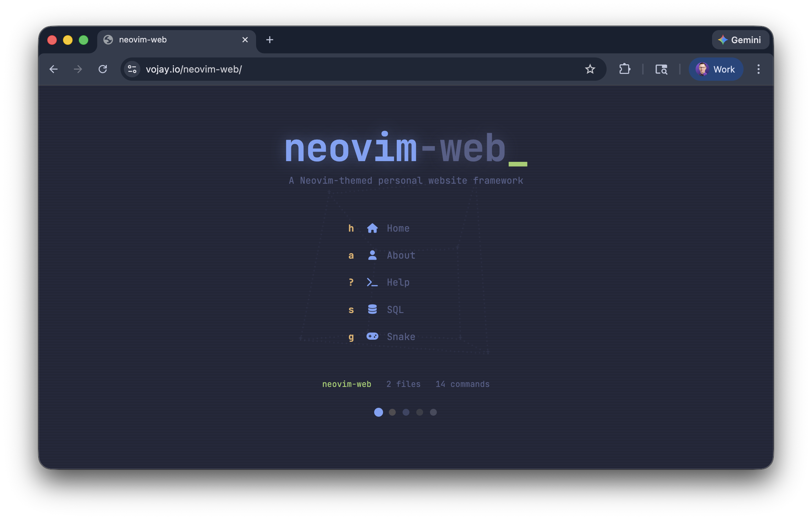Open the Work profile menu

coord(716,69)
